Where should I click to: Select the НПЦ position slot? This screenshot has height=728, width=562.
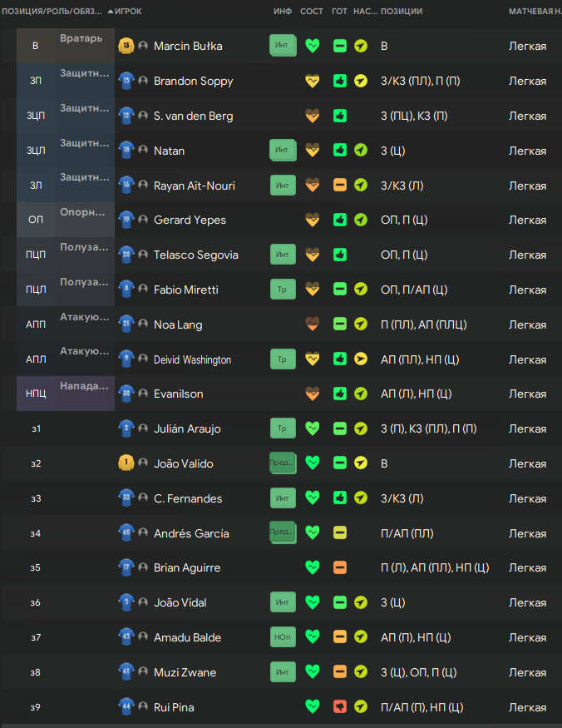click(x=36, y=394)
